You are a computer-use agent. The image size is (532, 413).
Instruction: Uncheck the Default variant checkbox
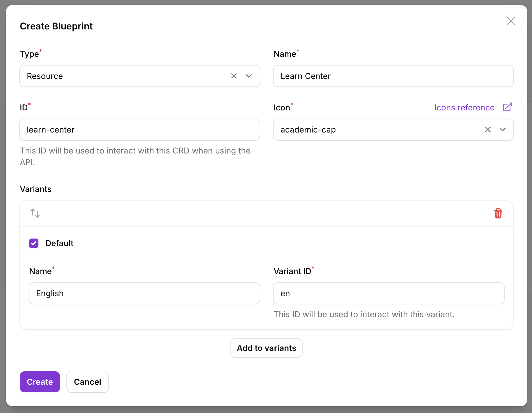tap(33, 243)
